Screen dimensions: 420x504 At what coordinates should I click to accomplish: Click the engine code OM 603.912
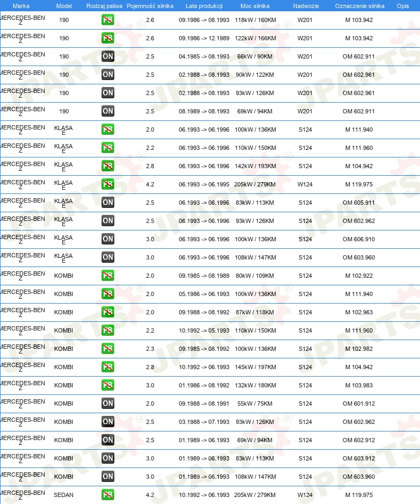[359, 458]
